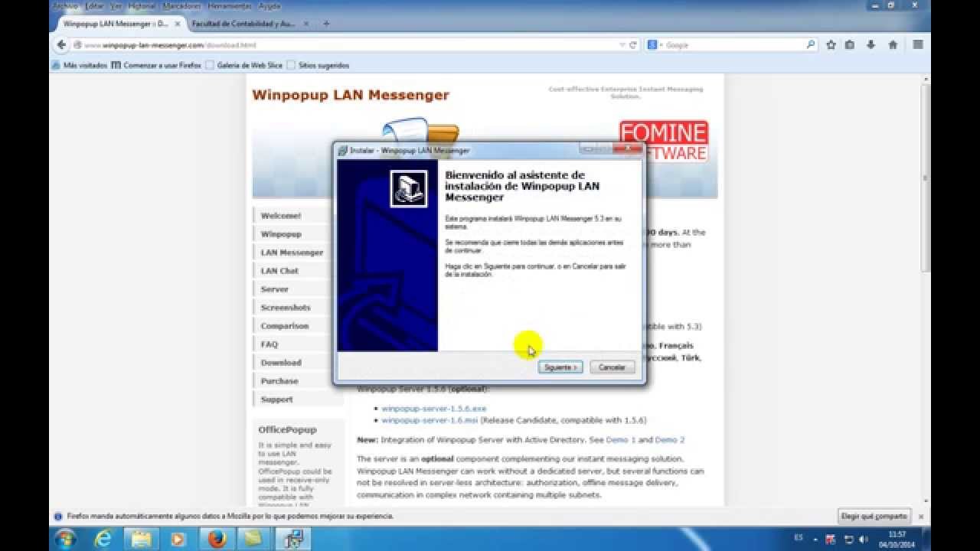Download winpopup-server-1.5.6.exe link
The image size is (980, 551).
coord(434,409)
